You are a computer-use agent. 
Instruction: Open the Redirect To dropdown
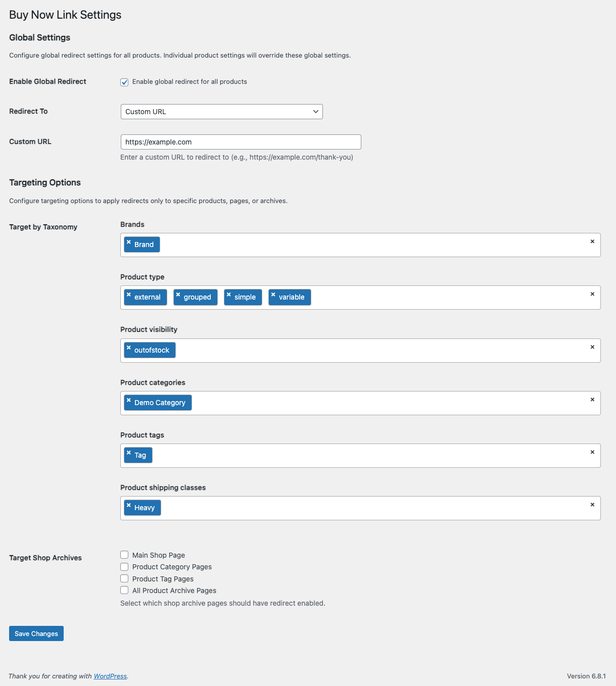pyautogui.click(x=221, y=112)
